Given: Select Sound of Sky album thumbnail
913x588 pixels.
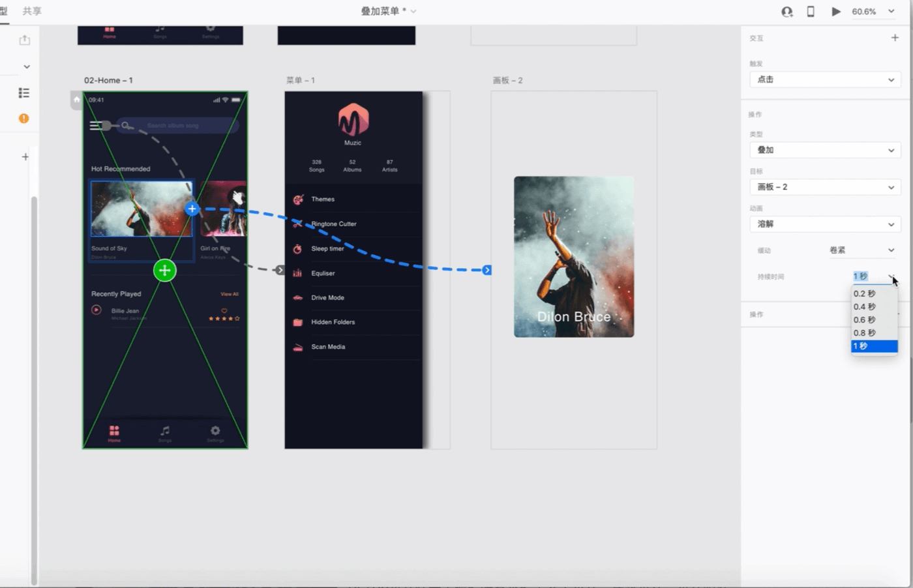Looking at the screenshot, I should (141, 209).
